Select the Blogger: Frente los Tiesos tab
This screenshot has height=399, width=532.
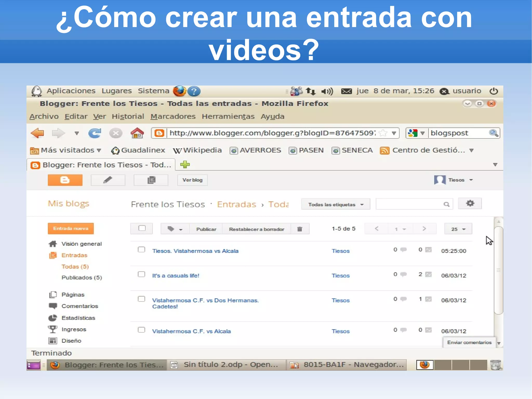click(x=101, y=165)
